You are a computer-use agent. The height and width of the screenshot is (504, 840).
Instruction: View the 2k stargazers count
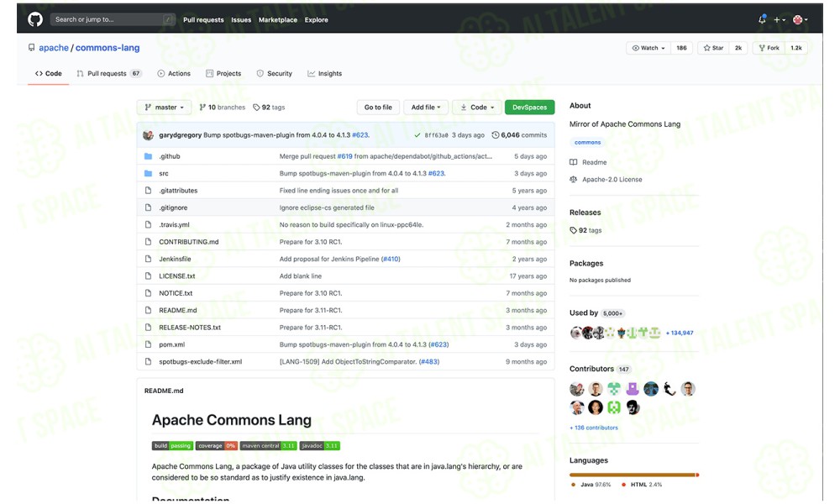(738, 48)
